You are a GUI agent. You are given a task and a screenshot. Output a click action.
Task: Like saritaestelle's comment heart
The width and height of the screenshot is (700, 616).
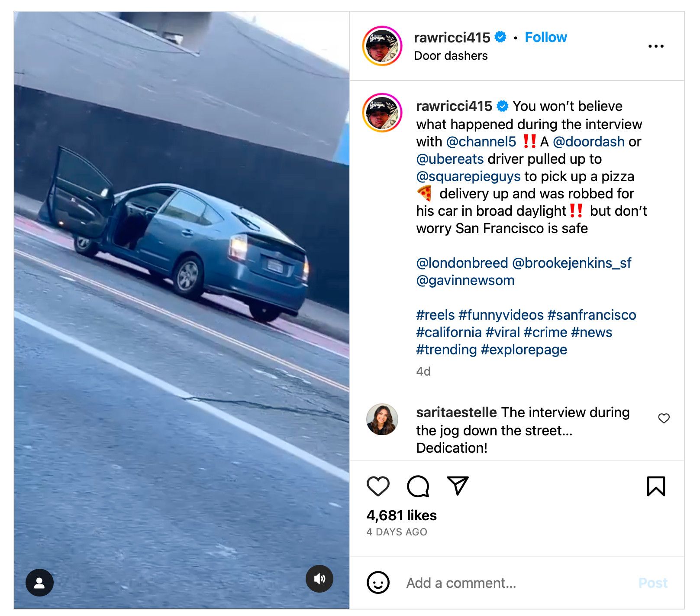point(664,418)
